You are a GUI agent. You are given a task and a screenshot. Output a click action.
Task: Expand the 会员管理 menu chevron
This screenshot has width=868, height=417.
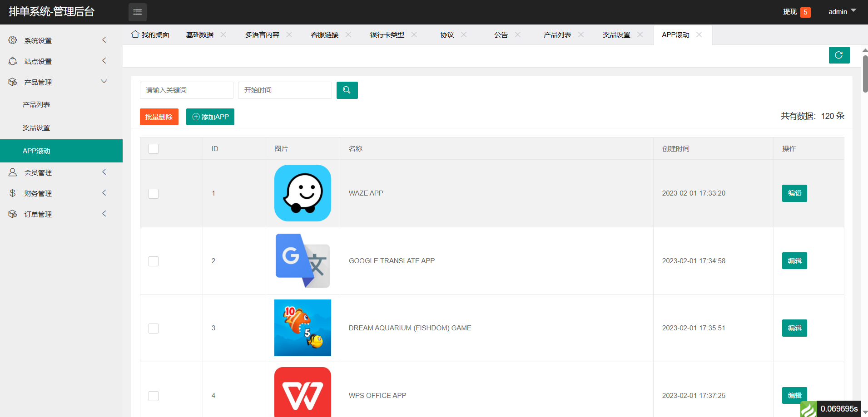[x=104, y=172]
